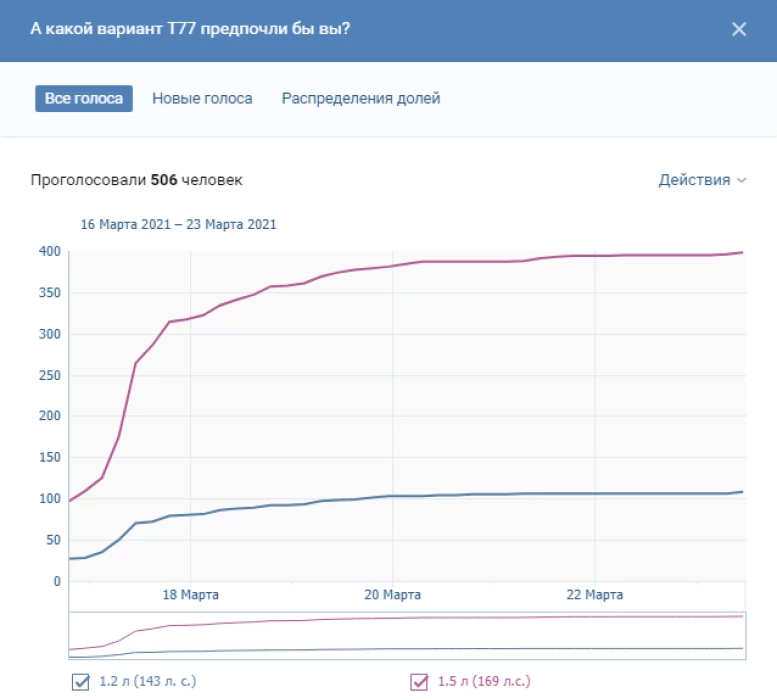Screen dimensions: 777x700
Task: Click the 22 Марта date axis label
Action: [595, 595]
